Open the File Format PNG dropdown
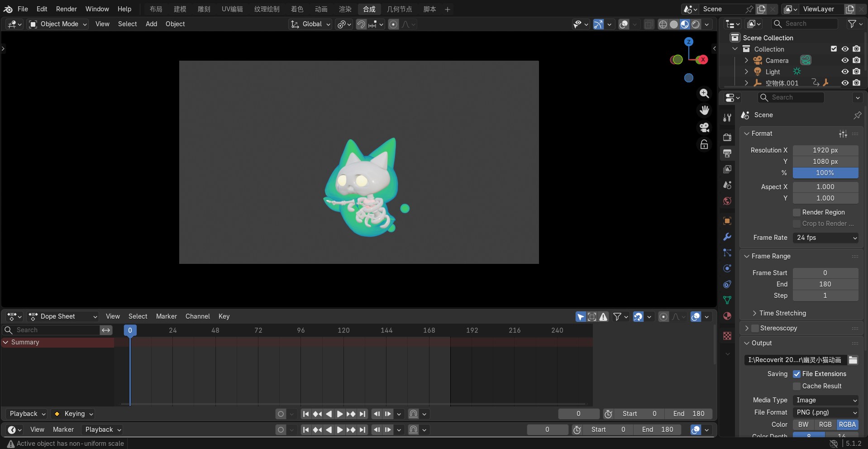The width and height of the screenshot is (868, 449). (825, 412)
